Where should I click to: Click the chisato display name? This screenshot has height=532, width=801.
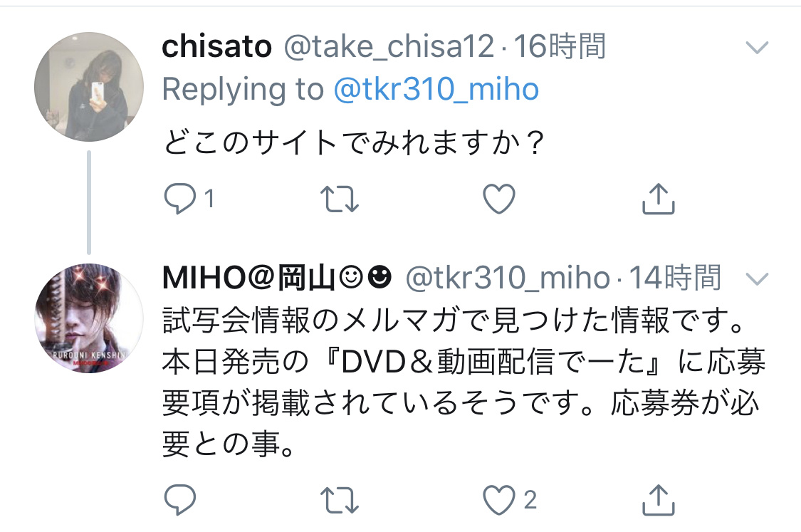216,46
